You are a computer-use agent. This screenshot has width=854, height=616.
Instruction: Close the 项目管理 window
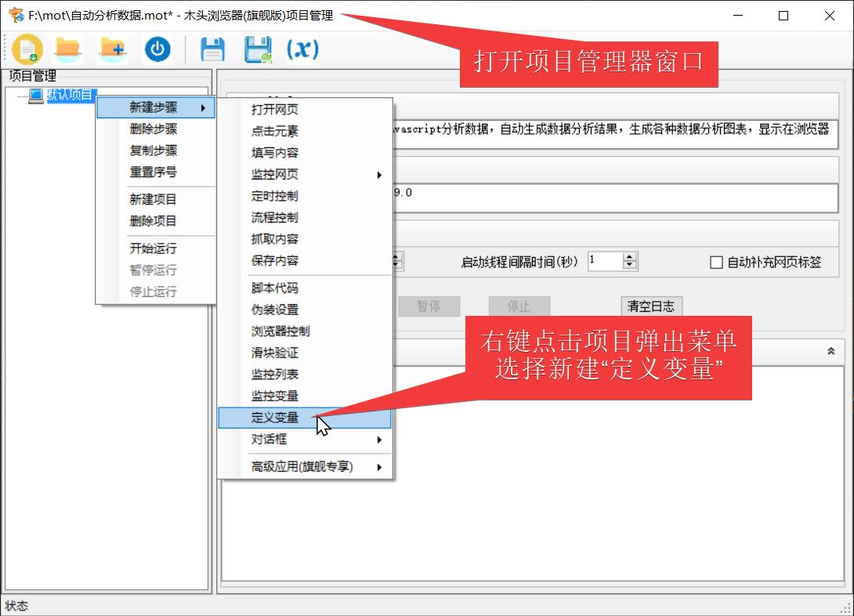tap(829, 16)
